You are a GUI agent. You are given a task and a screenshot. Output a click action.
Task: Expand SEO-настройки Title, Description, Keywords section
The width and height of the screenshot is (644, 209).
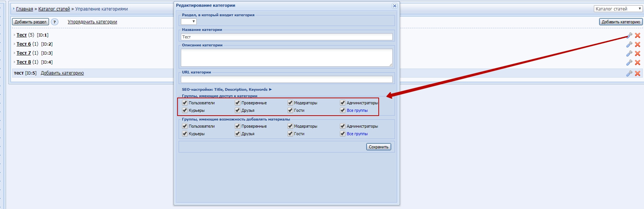226,90
